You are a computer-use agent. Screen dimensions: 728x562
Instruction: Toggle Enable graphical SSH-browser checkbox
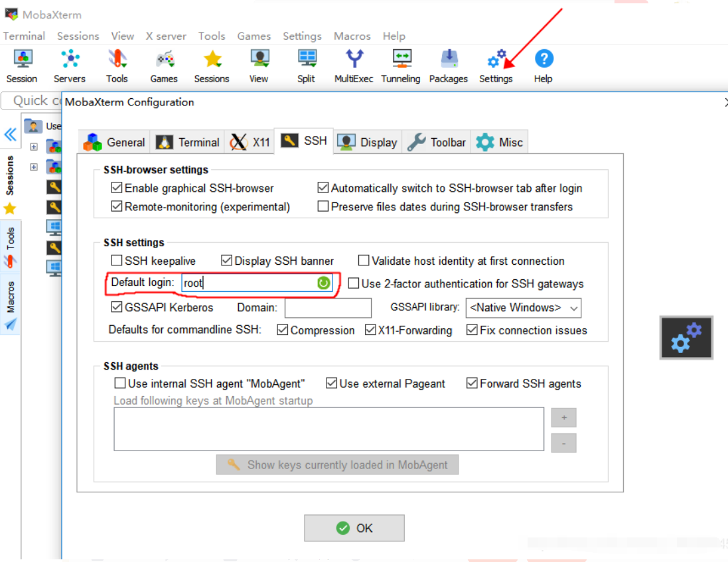(117, 188)
